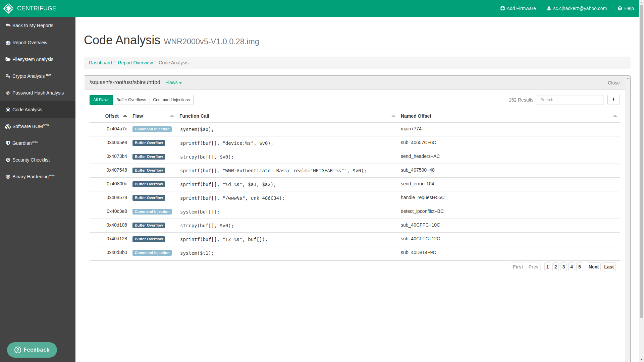Click the CENTRIFUGE brand name text
This screenshot has width=644, height=362.
point(37,8)
